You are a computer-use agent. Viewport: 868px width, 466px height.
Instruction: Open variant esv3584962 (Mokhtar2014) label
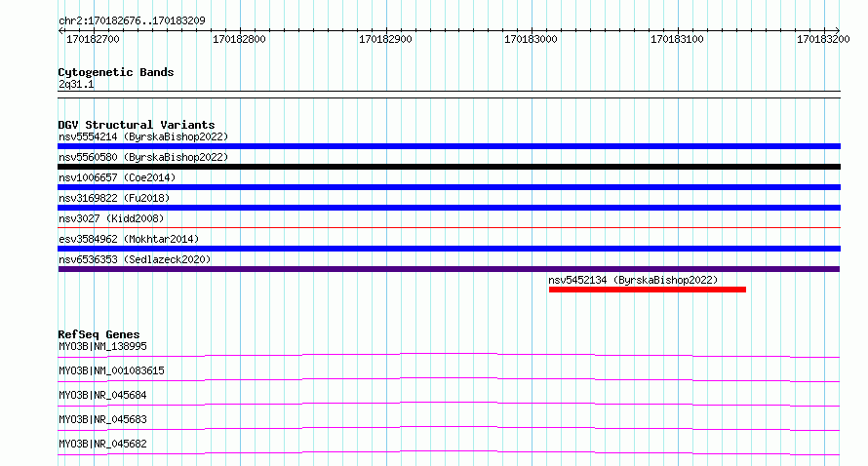point(129,239)
